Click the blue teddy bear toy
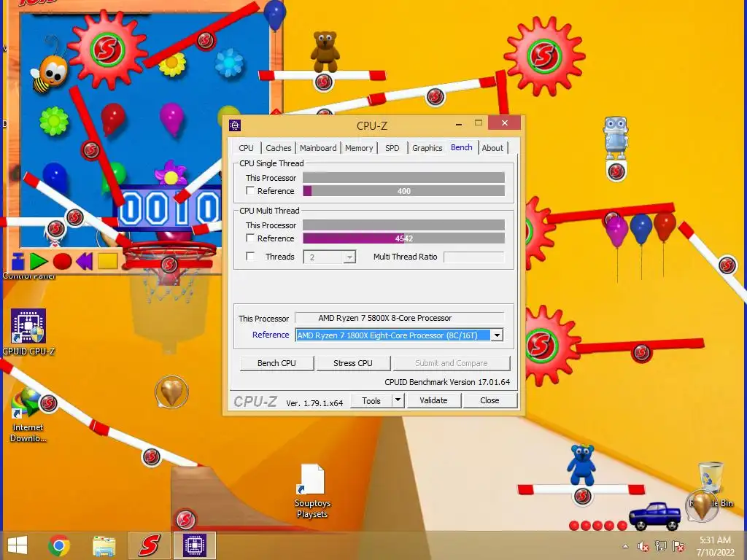Viewport: 747px width, 560px height. point(581,464)
